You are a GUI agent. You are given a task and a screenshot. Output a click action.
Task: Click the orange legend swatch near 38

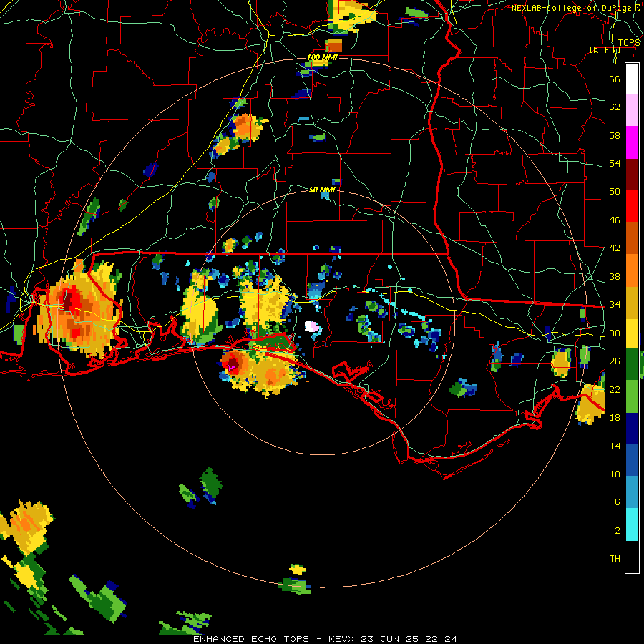(632, 270)
